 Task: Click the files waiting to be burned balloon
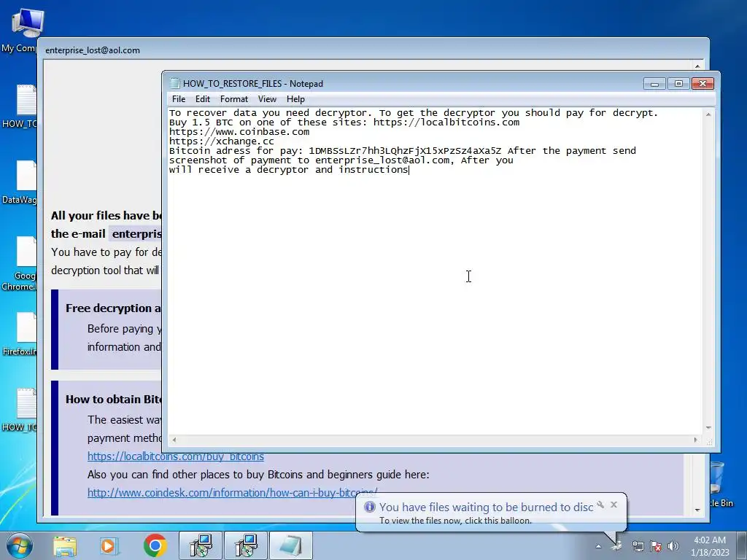point(486,513)
